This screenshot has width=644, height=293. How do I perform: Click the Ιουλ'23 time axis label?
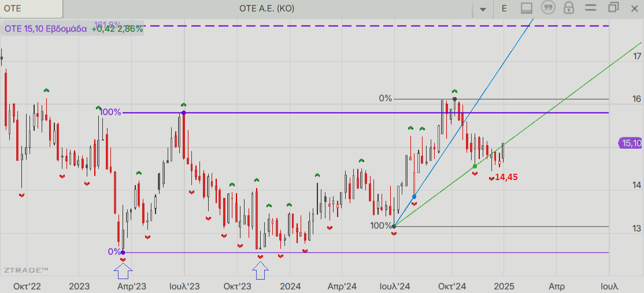click(x=184, y=286)
